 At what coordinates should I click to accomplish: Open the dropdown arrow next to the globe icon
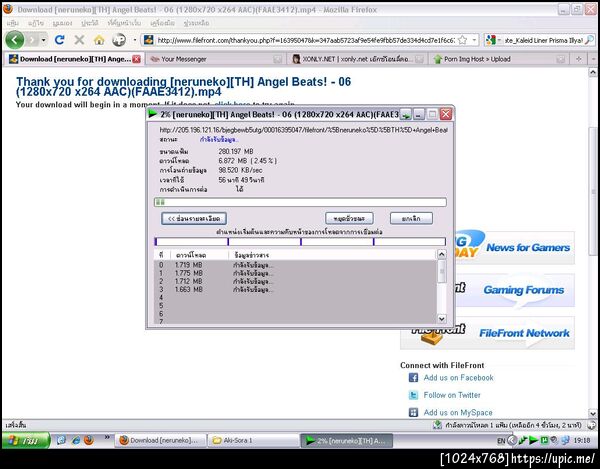click(x=135, y=40)
